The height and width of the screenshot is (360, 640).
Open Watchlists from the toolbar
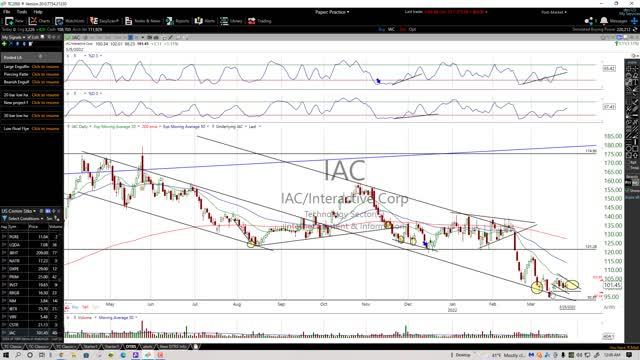pyautogui.click(x=70, y=21)
